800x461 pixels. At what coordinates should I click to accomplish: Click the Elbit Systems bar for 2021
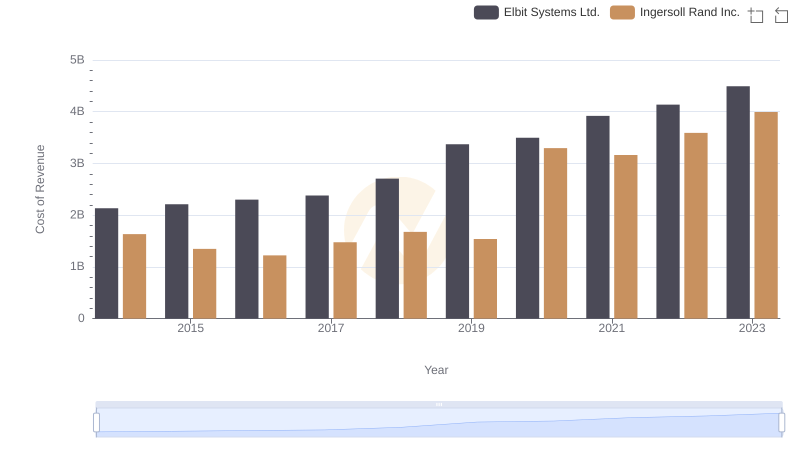point(597,217)
